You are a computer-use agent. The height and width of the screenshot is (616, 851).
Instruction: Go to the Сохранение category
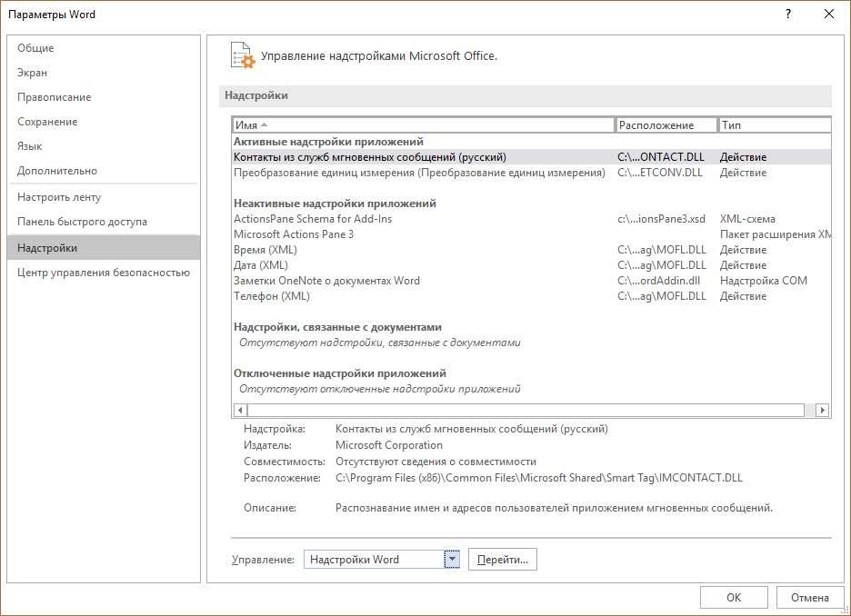pyautogui.click(x=47, y=122)
